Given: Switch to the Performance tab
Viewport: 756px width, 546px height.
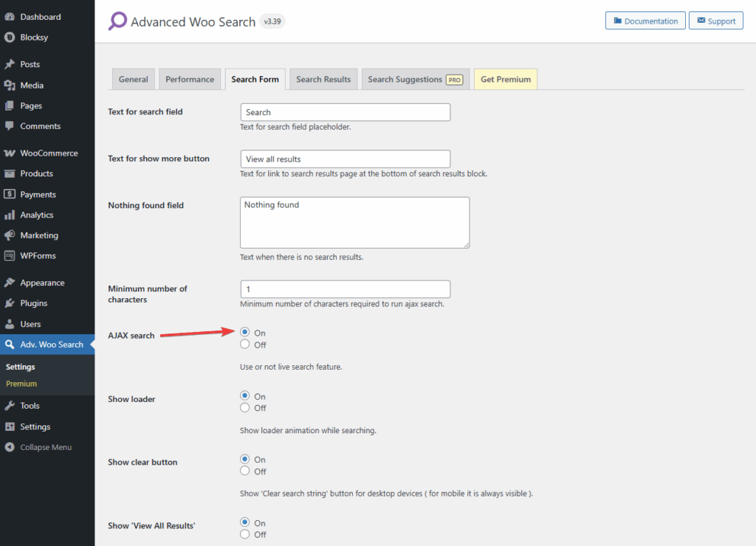Looking at the screenshot, I should [x=190, y=79].
